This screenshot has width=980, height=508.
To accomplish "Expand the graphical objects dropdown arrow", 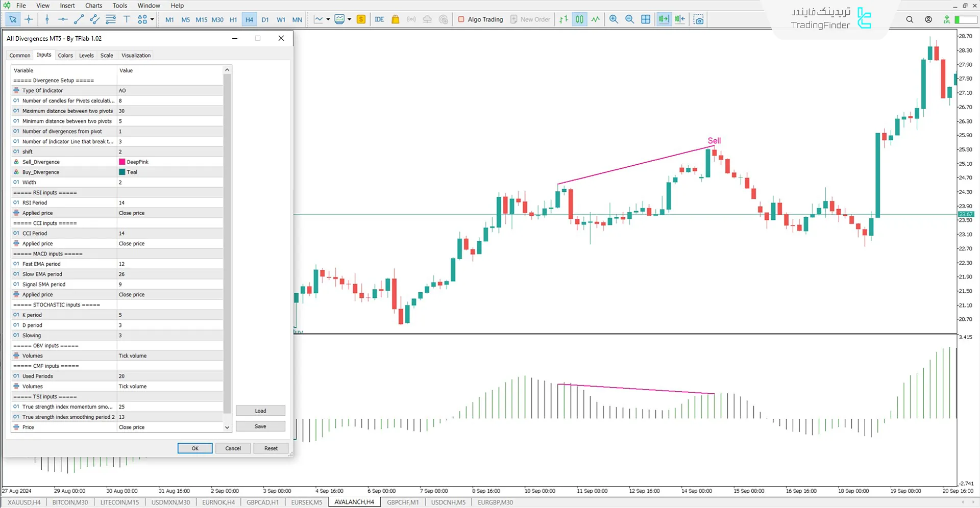I will [x=152, y=19].
